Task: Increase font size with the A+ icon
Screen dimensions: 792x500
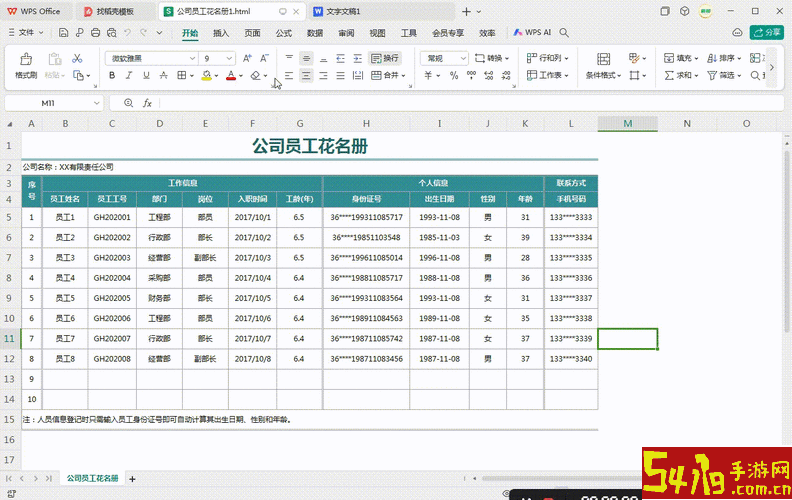Action: pyautogui.click(x=247, y=58)
